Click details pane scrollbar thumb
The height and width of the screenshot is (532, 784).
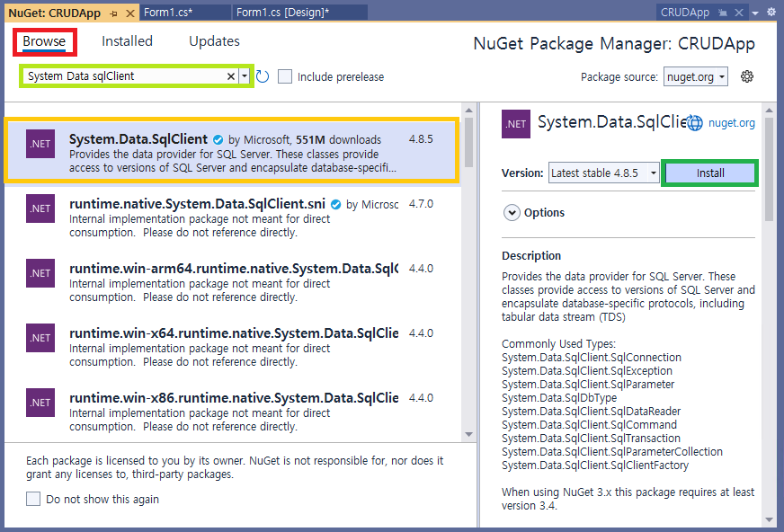(x=769, y=169)
